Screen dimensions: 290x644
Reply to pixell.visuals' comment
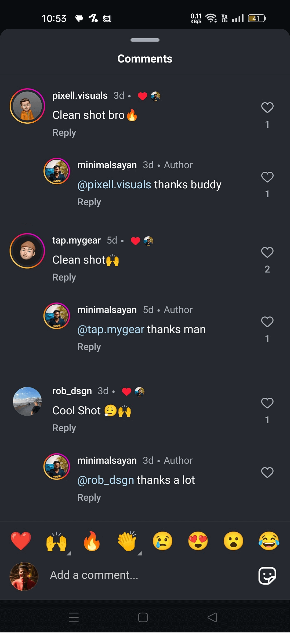(x=64, y=133)
